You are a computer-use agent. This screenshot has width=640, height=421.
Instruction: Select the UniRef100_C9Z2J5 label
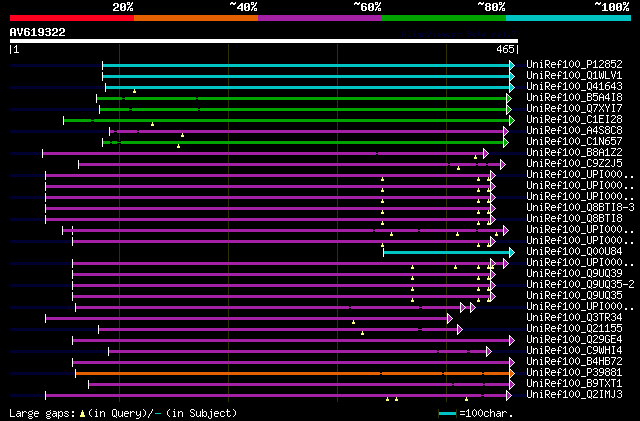pos(574,164)
